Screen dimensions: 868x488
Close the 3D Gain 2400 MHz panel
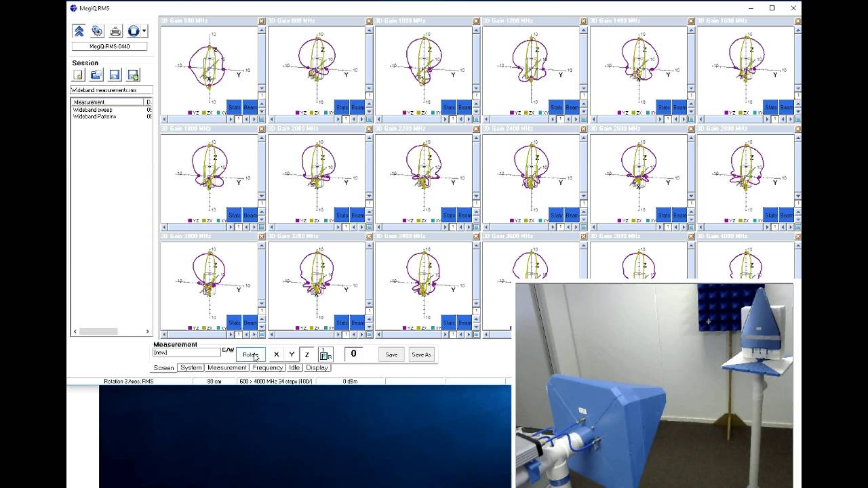point(584,129)
